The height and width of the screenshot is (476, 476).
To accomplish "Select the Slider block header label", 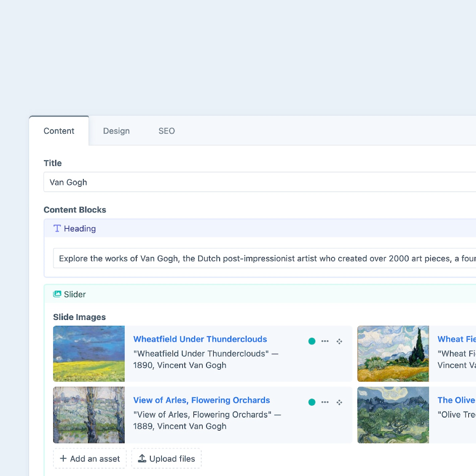I will [75, 294].
